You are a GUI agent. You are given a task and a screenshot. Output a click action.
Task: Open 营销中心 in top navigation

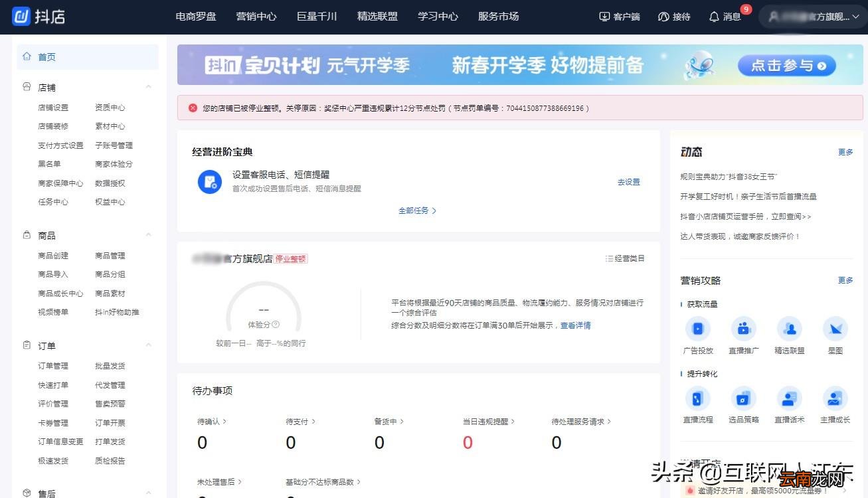click(256, 17)
